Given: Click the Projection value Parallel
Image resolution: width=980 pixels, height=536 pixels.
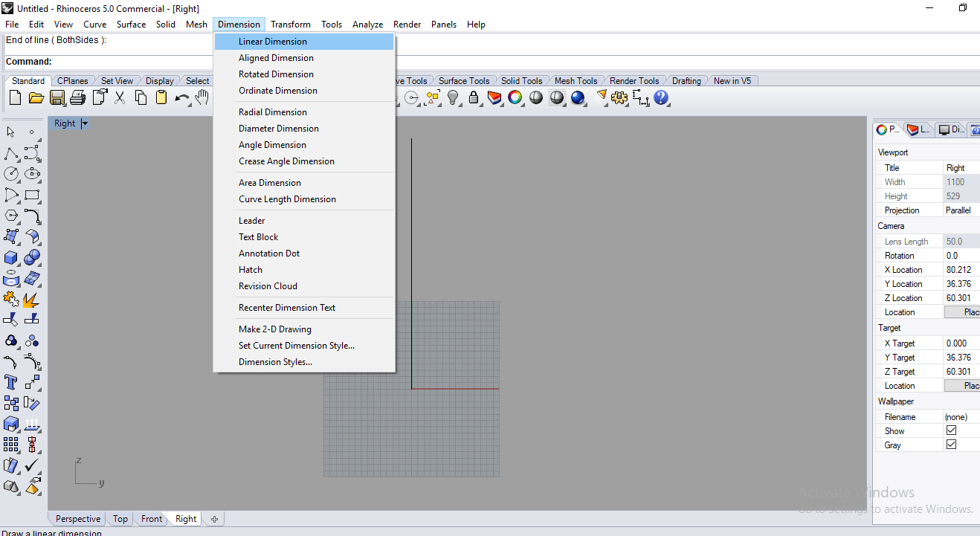Looking at the screenshot, I should coord(961,210).
